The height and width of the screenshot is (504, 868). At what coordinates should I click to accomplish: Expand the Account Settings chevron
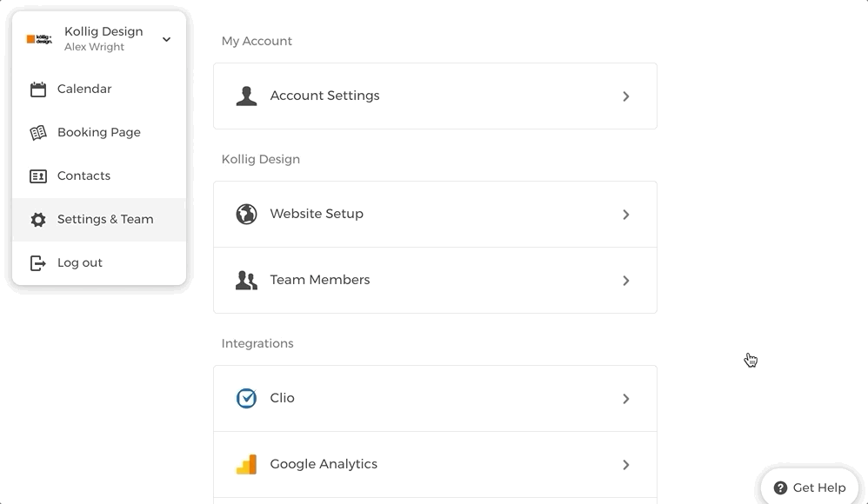tap(626, 96)
